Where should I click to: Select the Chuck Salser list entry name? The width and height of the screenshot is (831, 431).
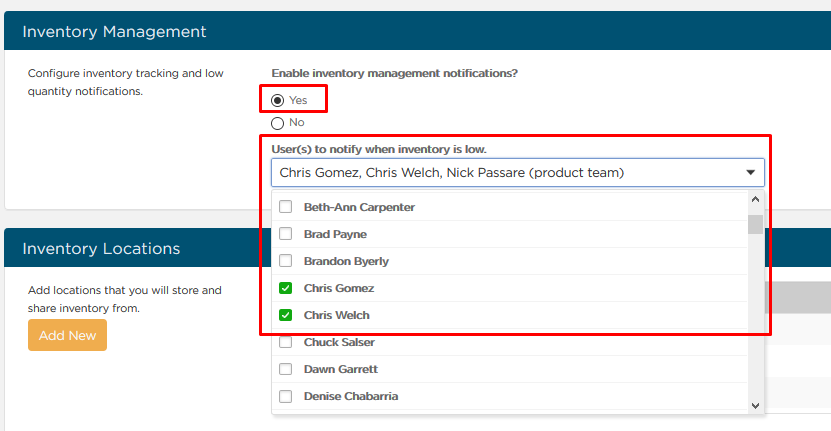(x=339, y=342)
